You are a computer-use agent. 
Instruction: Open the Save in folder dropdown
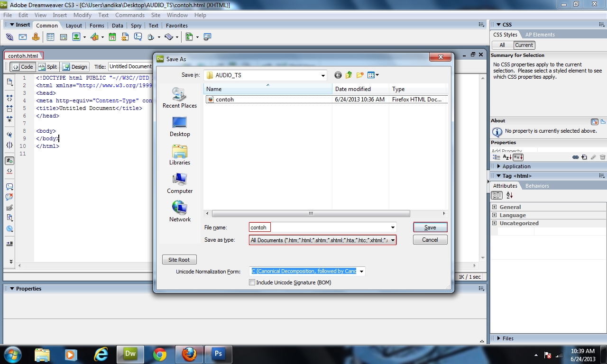(x=323, y=75)
